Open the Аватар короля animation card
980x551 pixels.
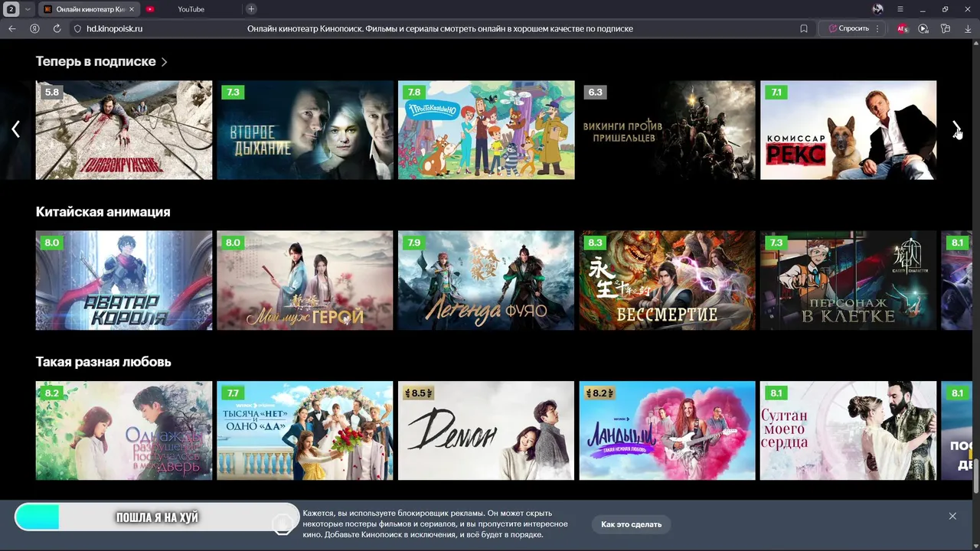(124, 280)
